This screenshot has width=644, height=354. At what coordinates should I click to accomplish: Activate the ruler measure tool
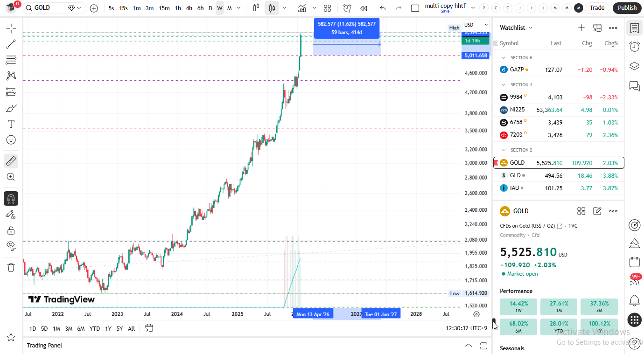click(11, 161)
